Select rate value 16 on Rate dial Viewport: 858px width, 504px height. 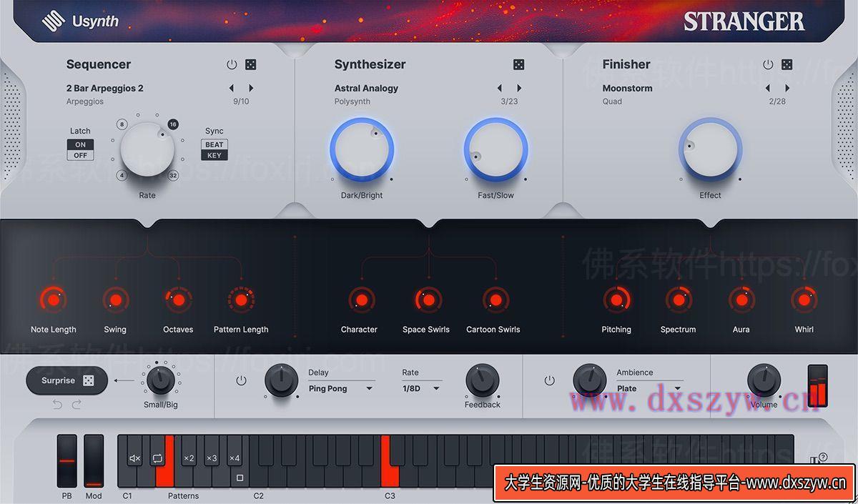(173, 124)
